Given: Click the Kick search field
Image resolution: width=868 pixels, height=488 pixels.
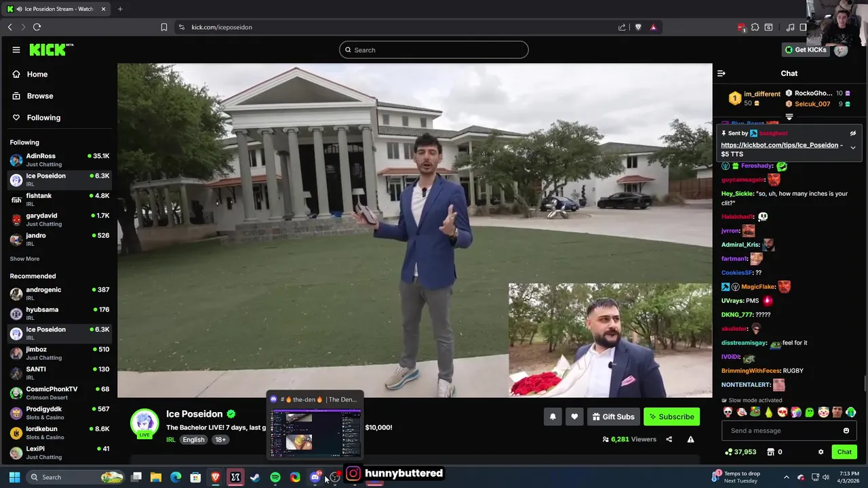Looking at the screenshot, I should [434, 49].
